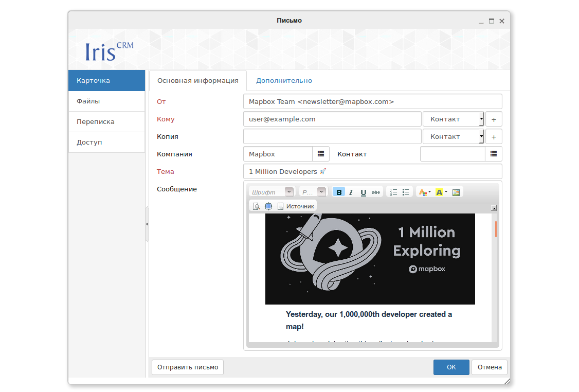
Task: Focus the empty Контакт field
Action: coord(453,154)
